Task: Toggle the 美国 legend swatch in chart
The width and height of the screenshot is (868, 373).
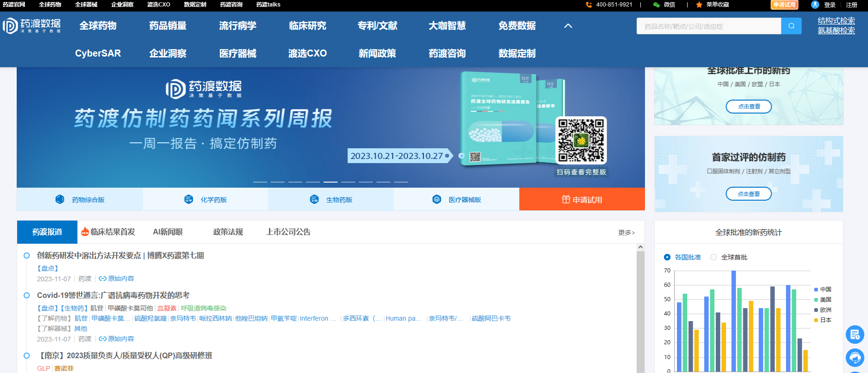Action: pos(816,300)
